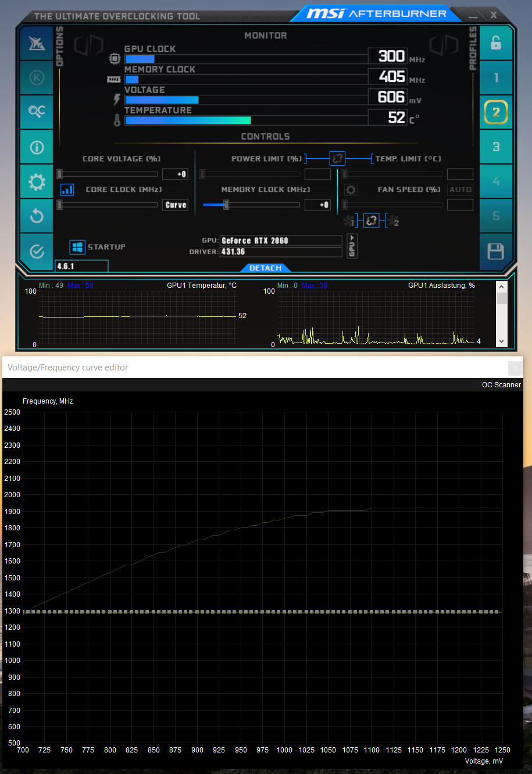Image resolution: width=532 pixels, height=774 pixels.
Task: Click the GPU1 Auslastung usage graph
Action: pyautogui.click(x=376, y=317)
